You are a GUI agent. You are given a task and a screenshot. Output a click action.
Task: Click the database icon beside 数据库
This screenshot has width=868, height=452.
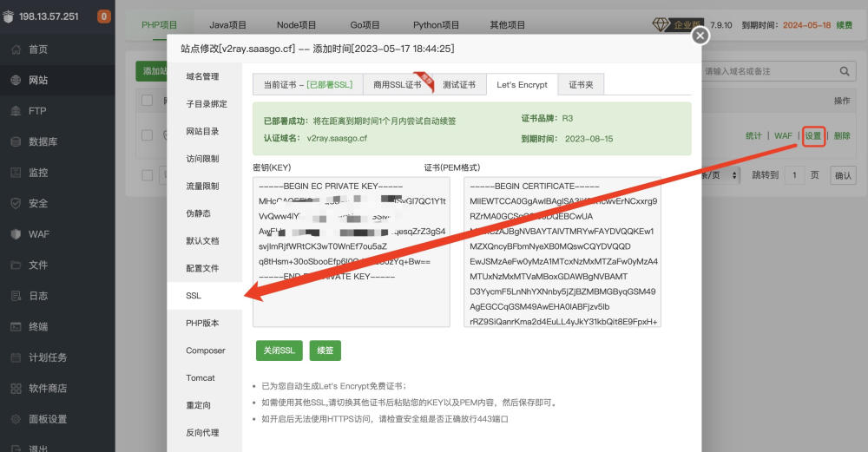[x=16, y=141]
